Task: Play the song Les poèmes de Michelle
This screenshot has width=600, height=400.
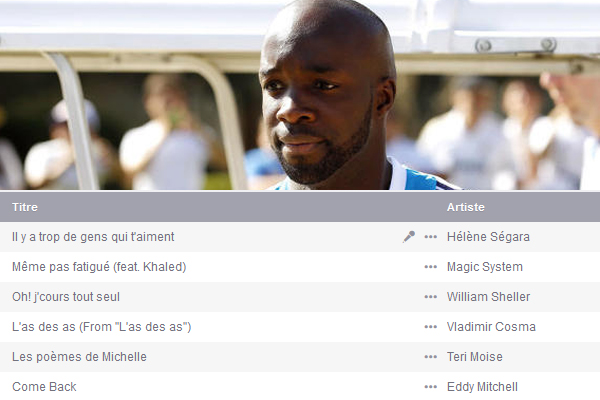Action: pos(79,357)
